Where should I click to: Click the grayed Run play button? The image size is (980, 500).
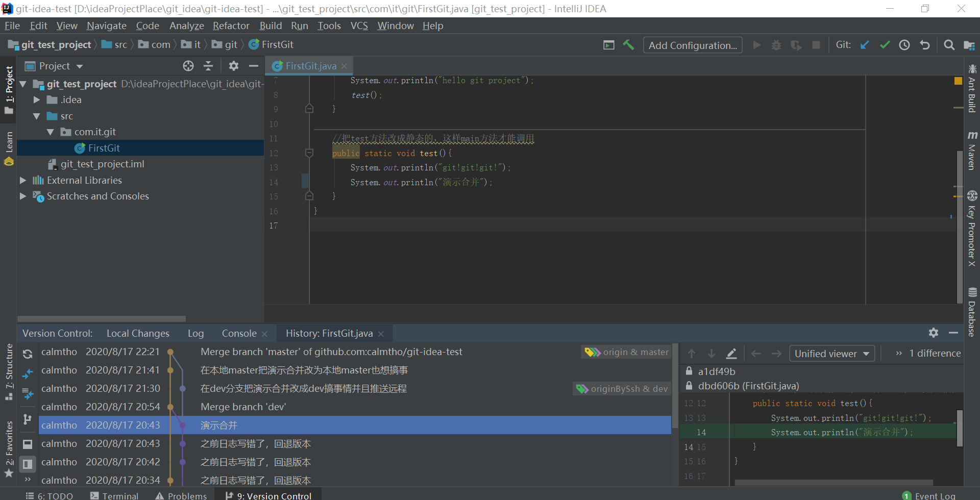[757, 45]
